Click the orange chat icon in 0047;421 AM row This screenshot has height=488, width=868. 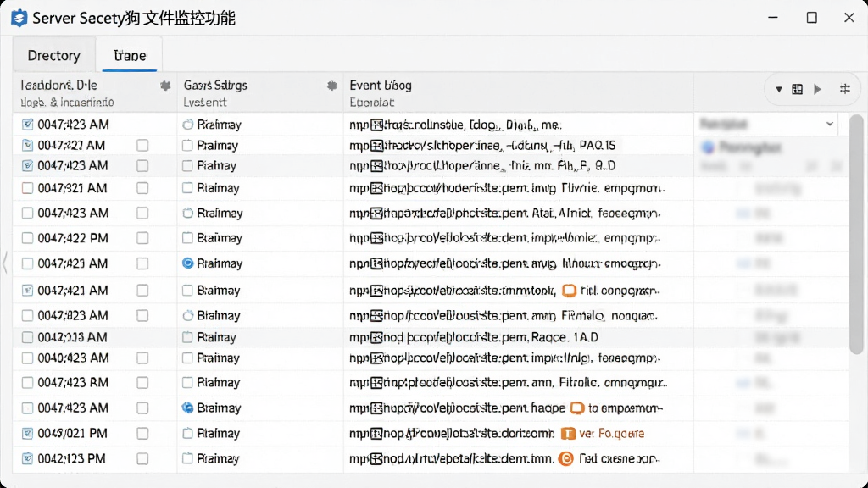(x=569, y=291)
